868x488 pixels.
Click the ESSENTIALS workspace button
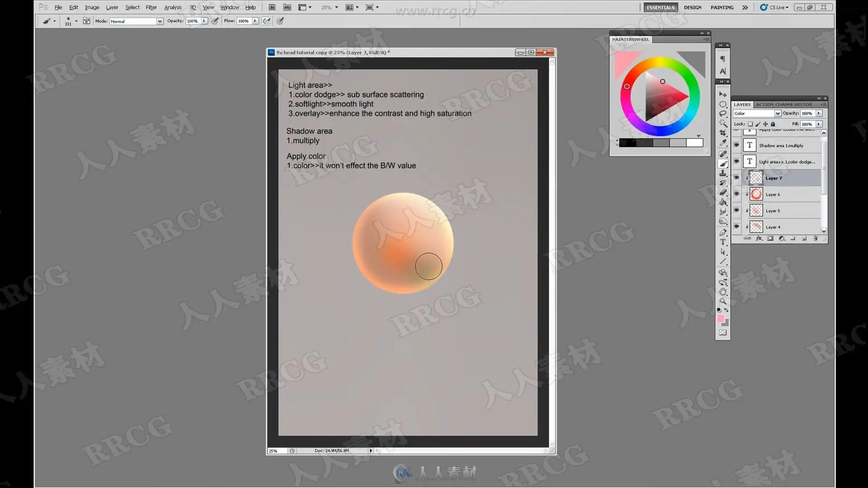[660, 7]
